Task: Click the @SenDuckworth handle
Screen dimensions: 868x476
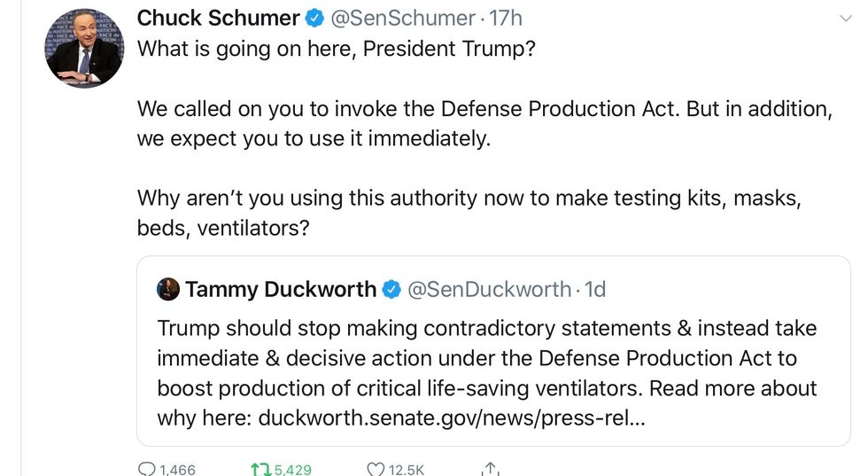Action: [488, 289]
